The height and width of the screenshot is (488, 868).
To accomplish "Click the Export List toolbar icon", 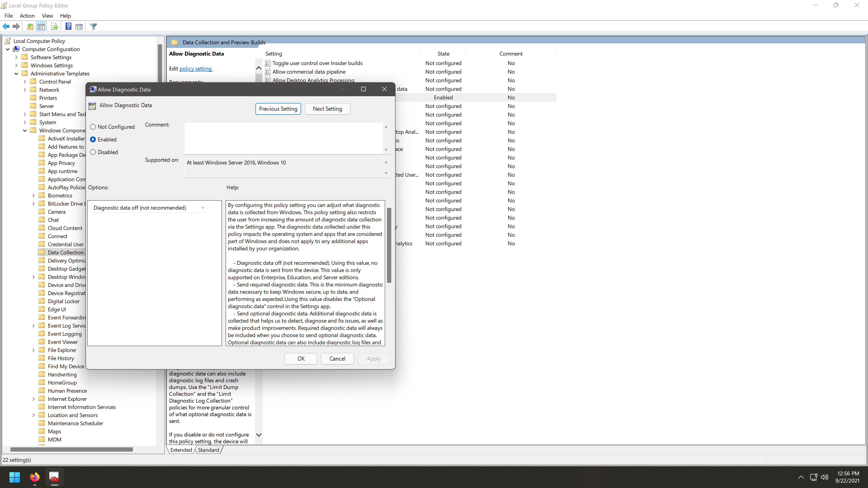I will click(54, 26).
